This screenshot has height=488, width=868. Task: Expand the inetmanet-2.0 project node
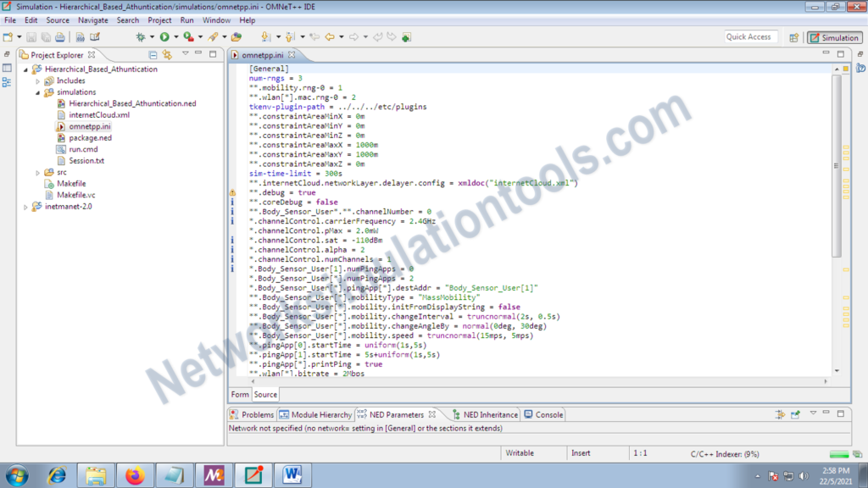point(26,206)
